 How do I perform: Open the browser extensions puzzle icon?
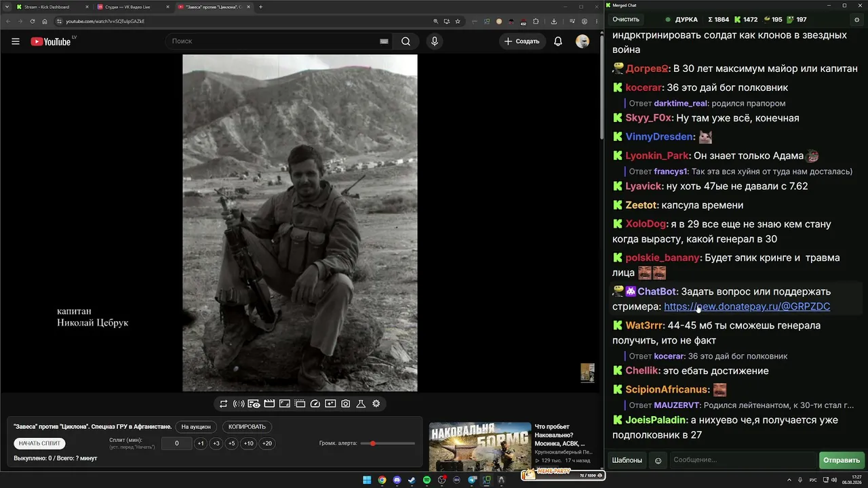click(537, 21)
